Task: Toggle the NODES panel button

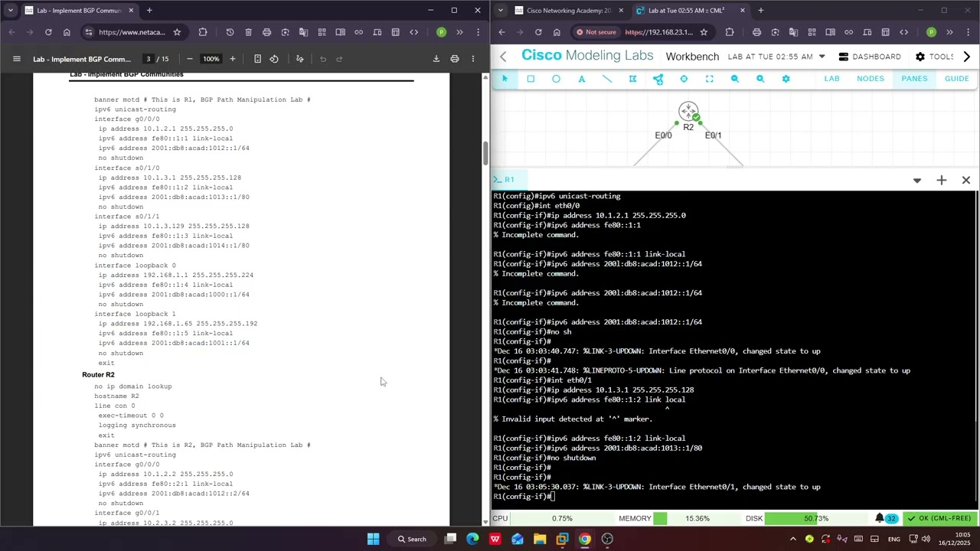Action: coord(871,79)
